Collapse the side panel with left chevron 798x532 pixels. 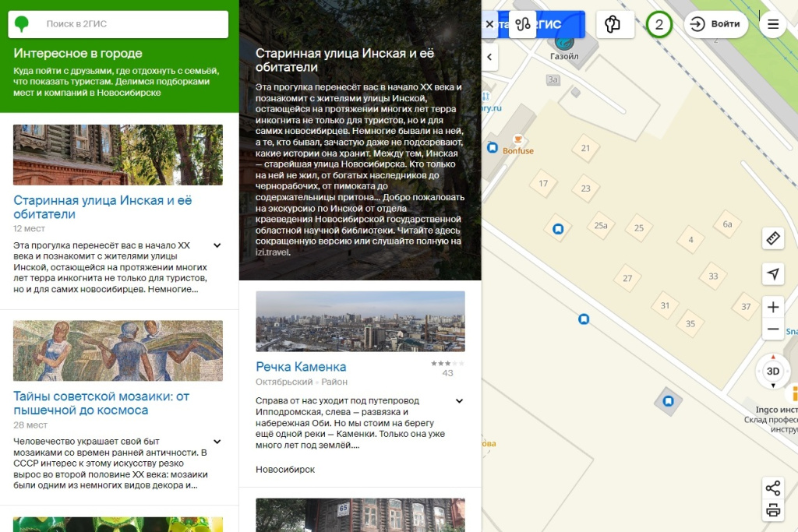(490, 57)
